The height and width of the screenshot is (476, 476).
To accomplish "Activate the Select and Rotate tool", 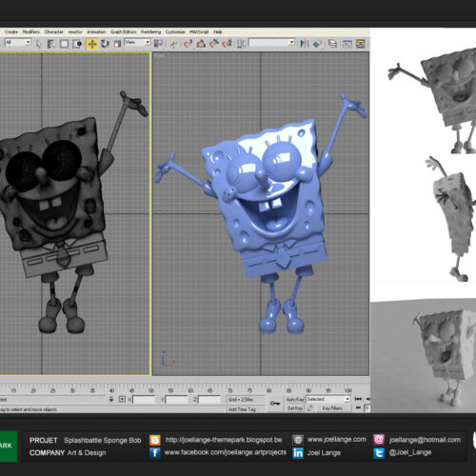I will [x=105, y=44].
